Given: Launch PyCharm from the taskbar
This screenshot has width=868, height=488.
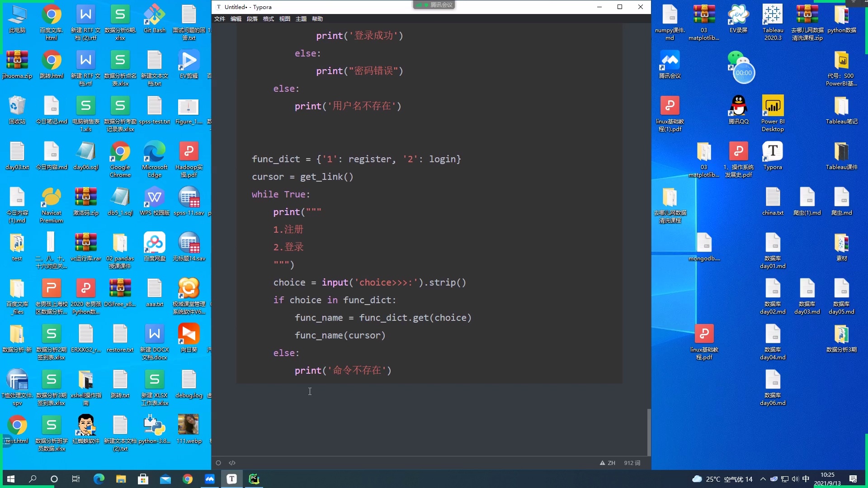Looking at the screenshot, I should tap(254, 479).
